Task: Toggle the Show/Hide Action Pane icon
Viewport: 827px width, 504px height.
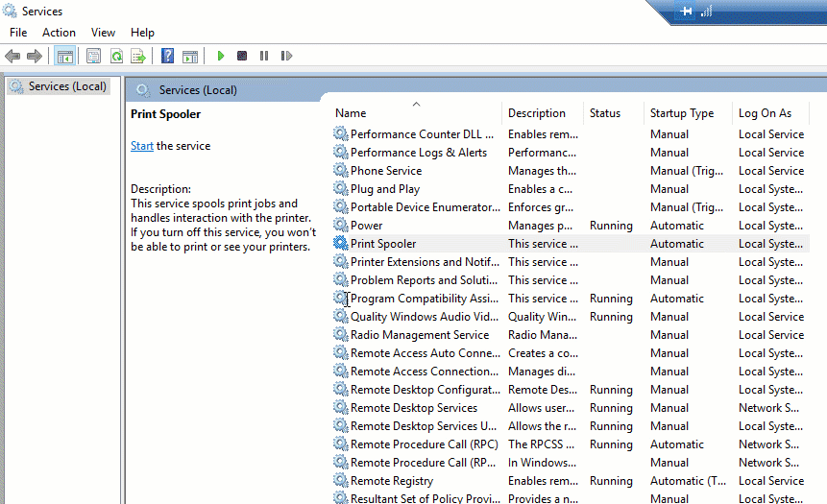Action: pos(190,57)
